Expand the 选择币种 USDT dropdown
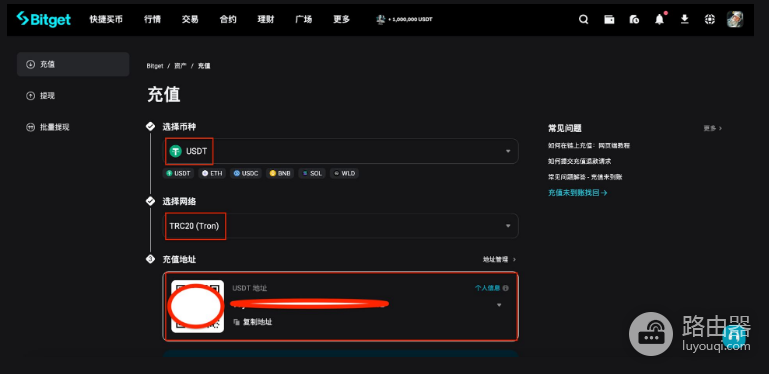This screenshot has width=769, height=374. point(340,151)
